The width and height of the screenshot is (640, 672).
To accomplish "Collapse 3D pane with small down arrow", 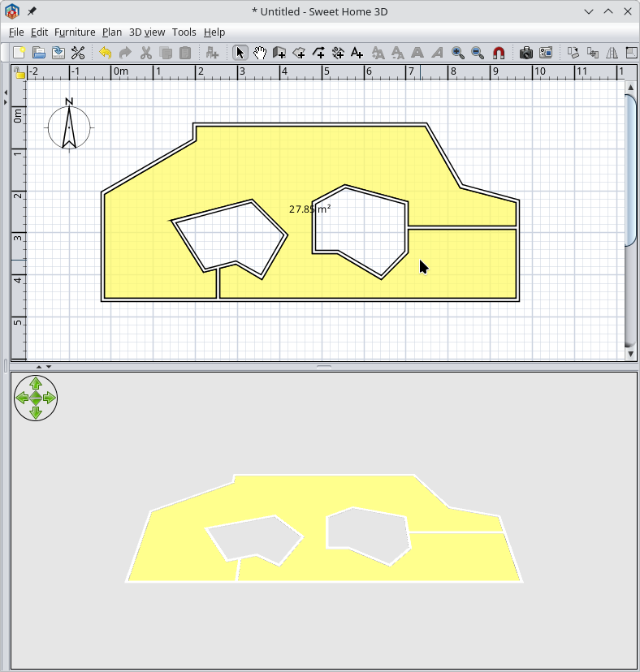I will pos(49,367).
